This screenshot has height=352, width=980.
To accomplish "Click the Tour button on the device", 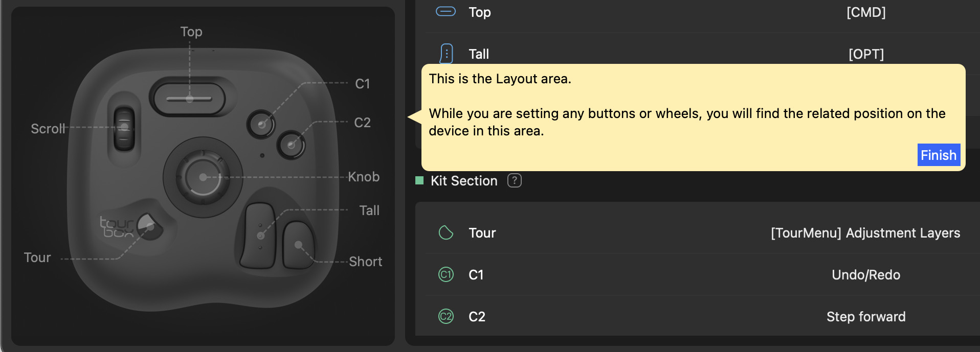I will (149, 226).
